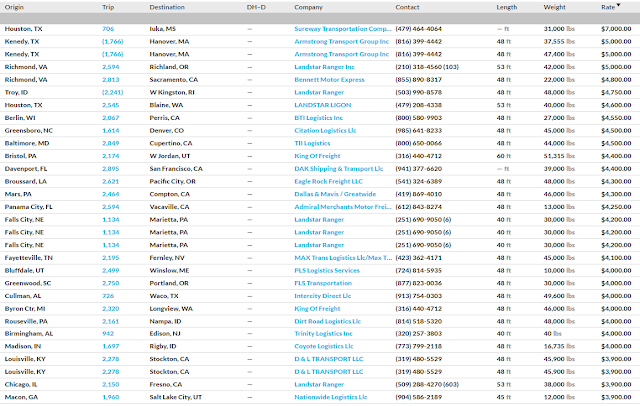640x406 pixels.
Task: Open Eagle Rock Freight LLC link
Action: point(328,181)
